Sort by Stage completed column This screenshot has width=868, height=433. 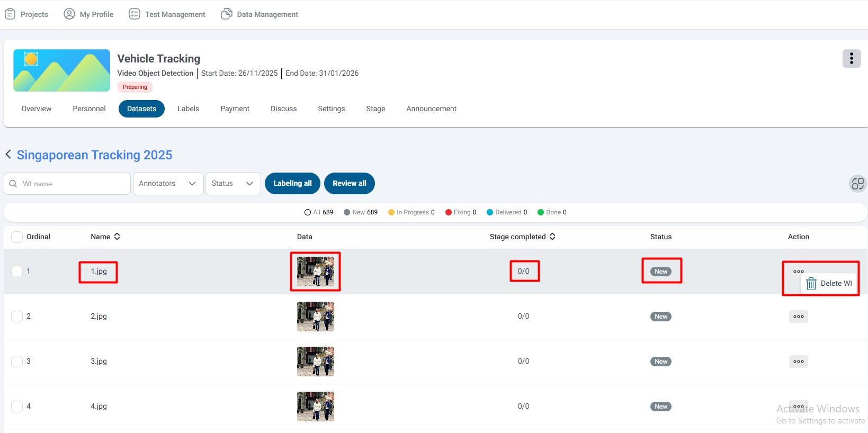[552, 237]
